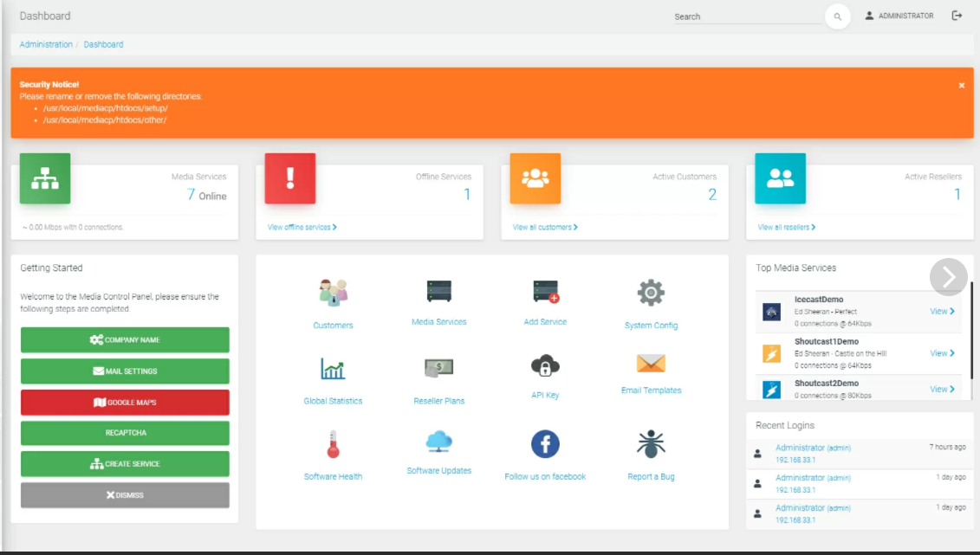Click the Add Service icon
This screenshot has height=555, width=980.
coord(545,292)
